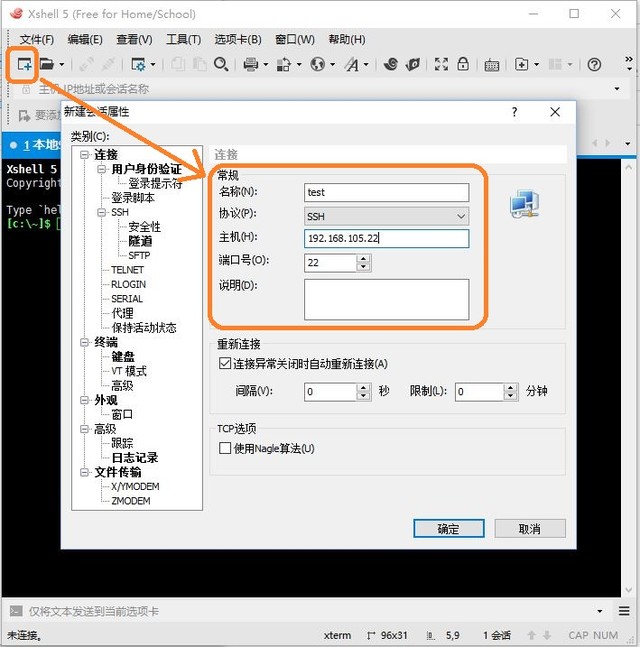Click the Print toolbar icon
Screen dimensions: 640x647
tap(250, 64)
